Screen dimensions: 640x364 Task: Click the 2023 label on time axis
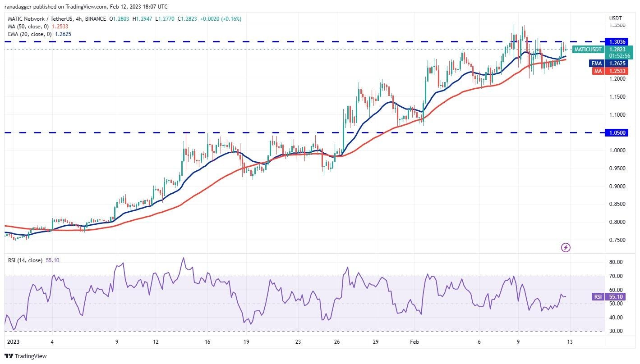[13, 342]
